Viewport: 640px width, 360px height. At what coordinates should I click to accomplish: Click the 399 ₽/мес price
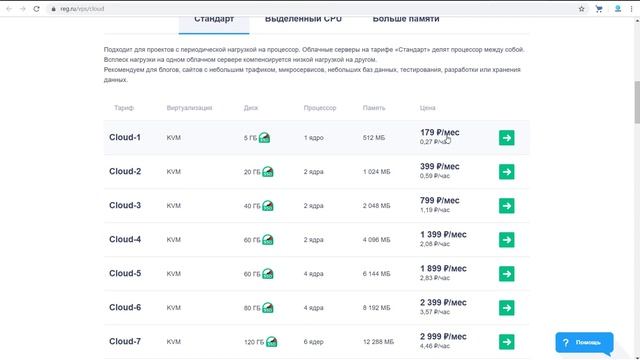(x=440, y=167)
